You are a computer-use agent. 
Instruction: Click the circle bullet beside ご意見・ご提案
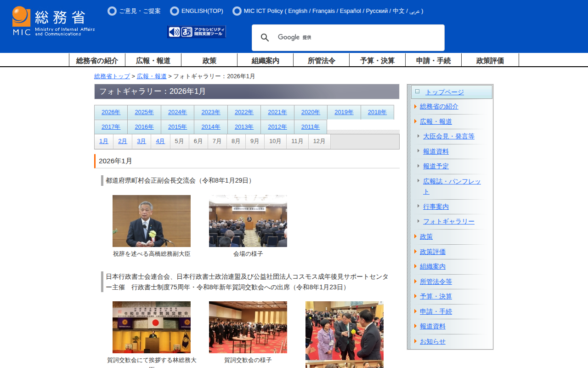(112, 11)
